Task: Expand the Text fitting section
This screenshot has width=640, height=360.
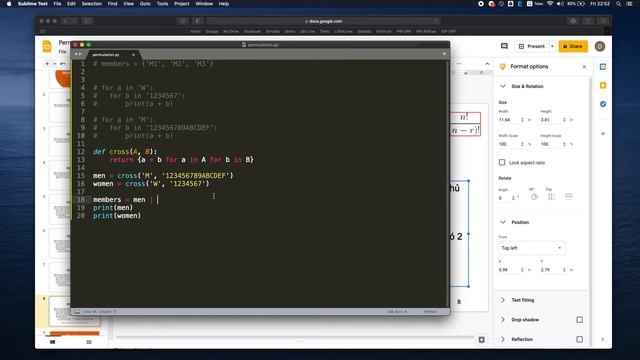Action: pyautogui.click(x=503, y=300)
